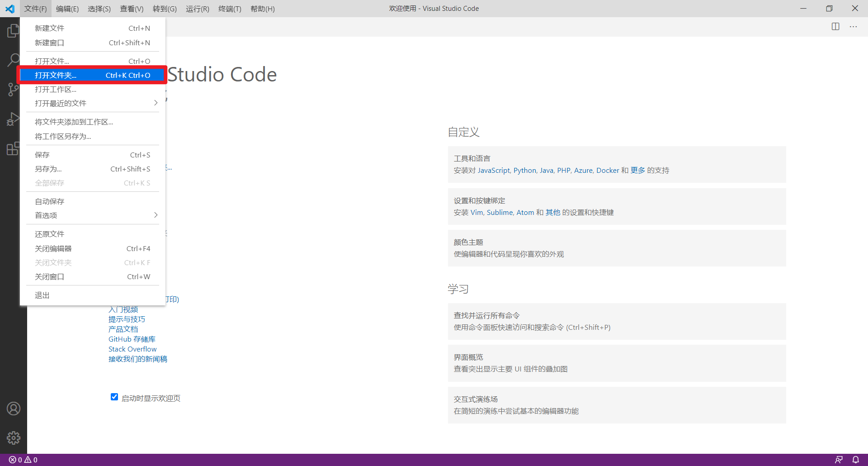Open the 运行(R) menu
The height and width of the screenshot is (466, 868).
click(198, 9)
